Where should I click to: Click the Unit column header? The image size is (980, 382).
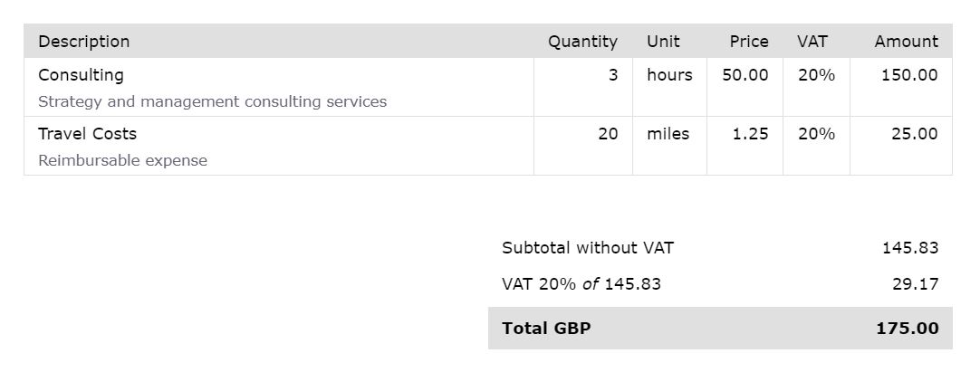(x=663, y=42)
